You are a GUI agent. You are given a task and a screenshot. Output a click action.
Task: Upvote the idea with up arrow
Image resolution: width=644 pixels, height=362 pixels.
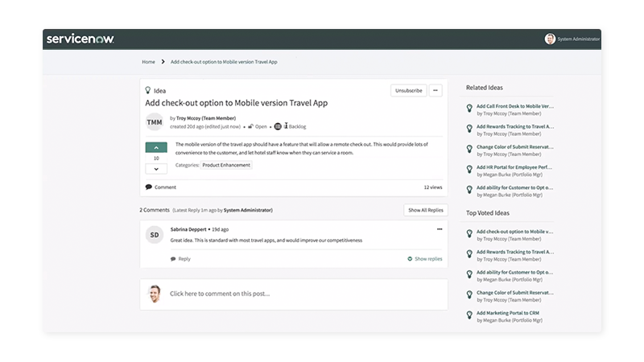tap(156, 147)
